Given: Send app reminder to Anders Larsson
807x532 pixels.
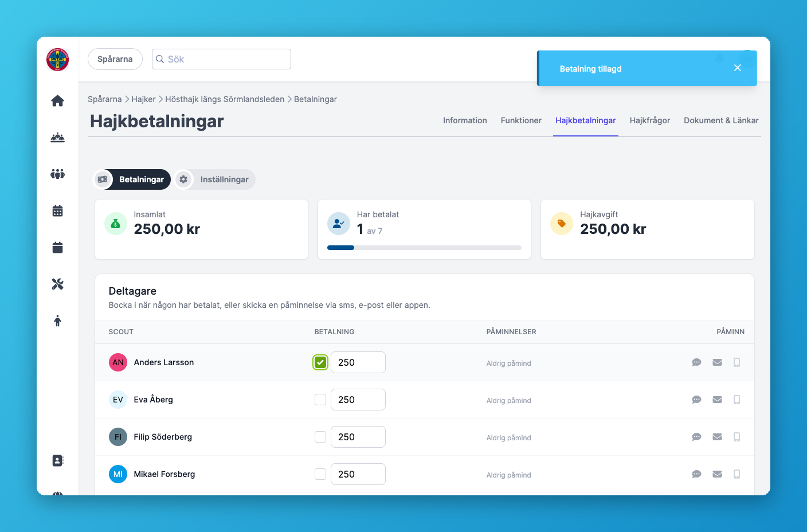Looking at the screenshot, I should point(737,362).
